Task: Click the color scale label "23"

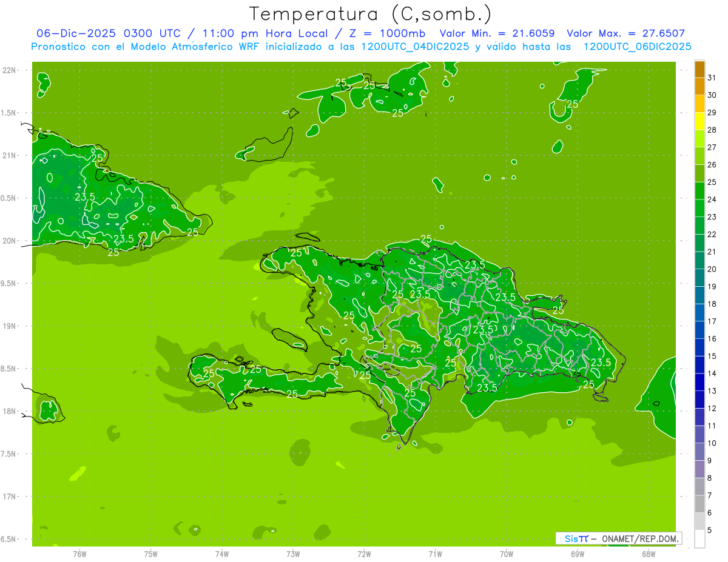Action: pos(712,217)
